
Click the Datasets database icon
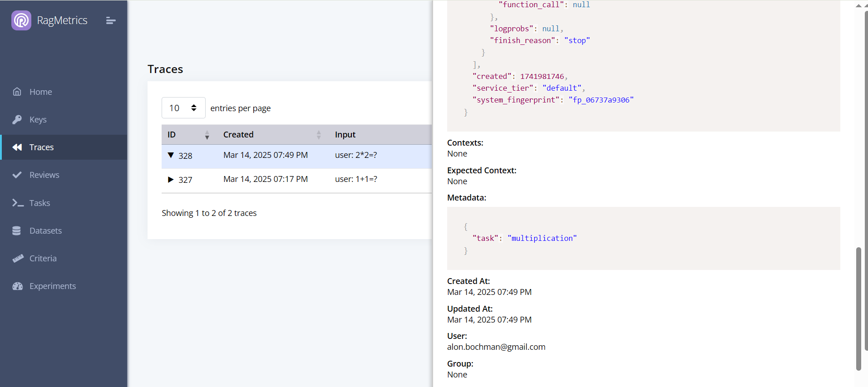click(17, 230)
